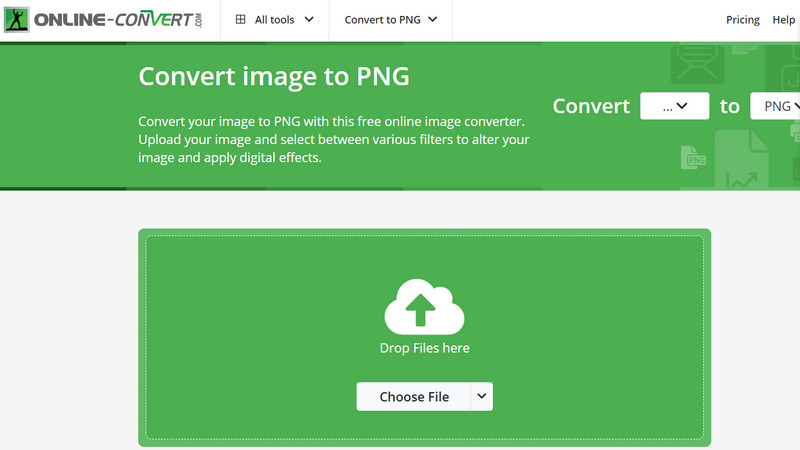Click the Online-Convert logo figure icon

point(17,19)
